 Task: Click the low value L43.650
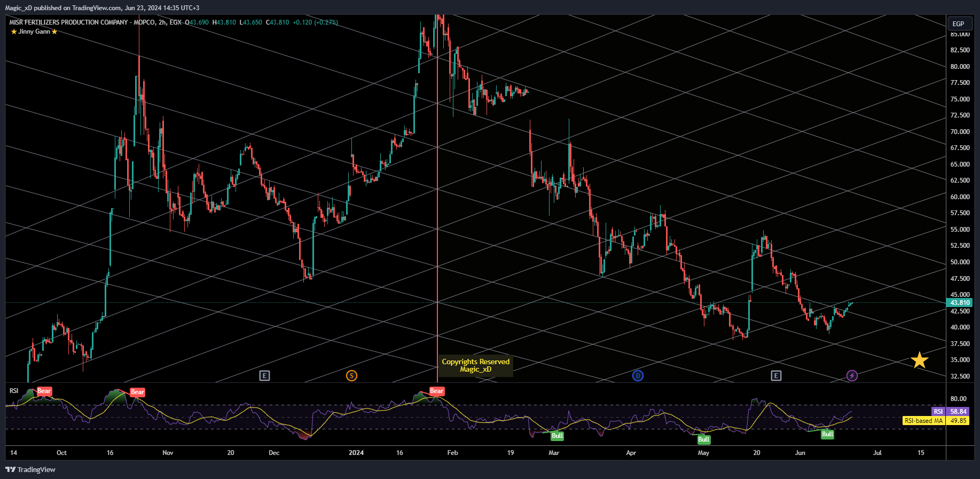coord(250,22)
